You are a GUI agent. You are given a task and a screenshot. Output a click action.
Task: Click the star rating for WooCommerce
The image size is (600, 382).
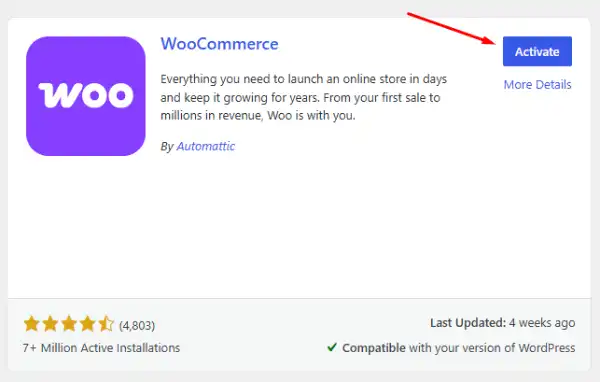[69, 324]
